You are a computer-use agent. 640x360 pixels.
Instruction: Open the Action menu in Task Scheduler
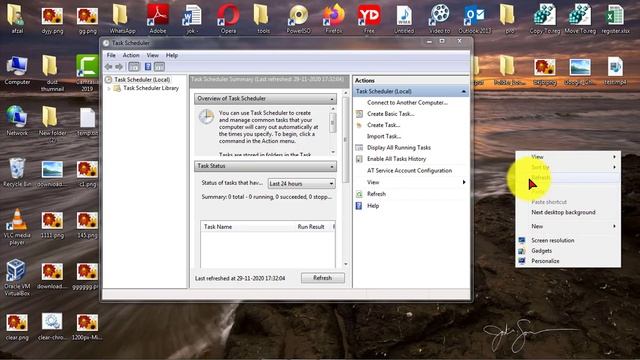click(x=131, y=55)
